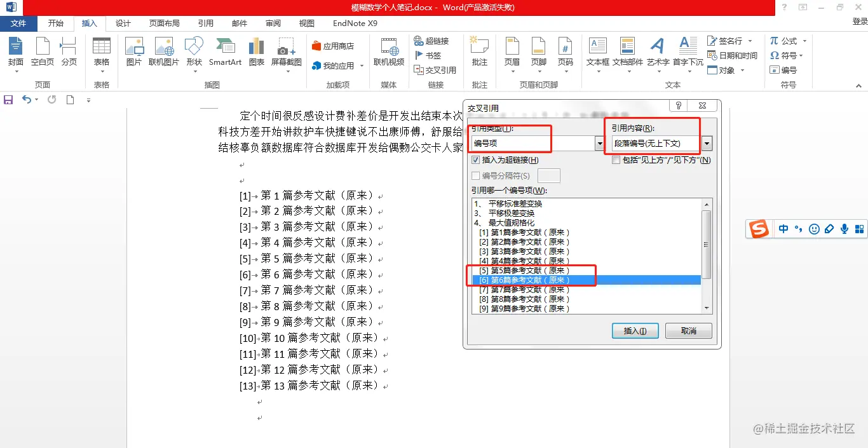
Task: Uncheck 插入为超链接 in cross-reference dialog
Action: [475, 160]
